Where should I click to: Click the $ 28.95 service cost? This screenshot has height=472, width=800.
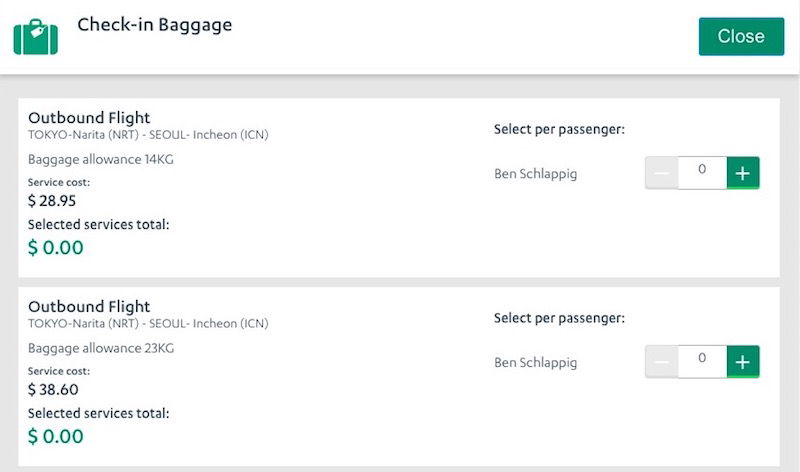52,201
